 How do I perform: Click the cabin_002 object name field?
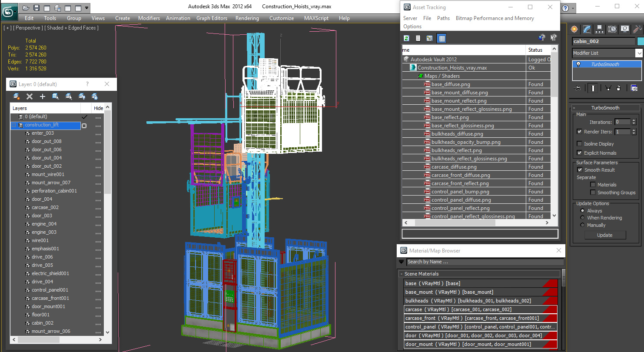pyautogui.click(x=603, y=41)
